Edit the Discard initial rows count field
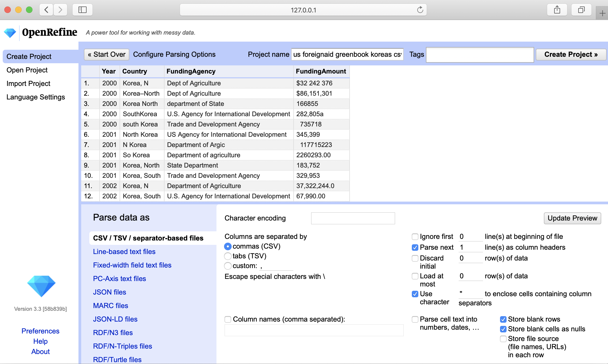The image size is (608, 364). 471,258
